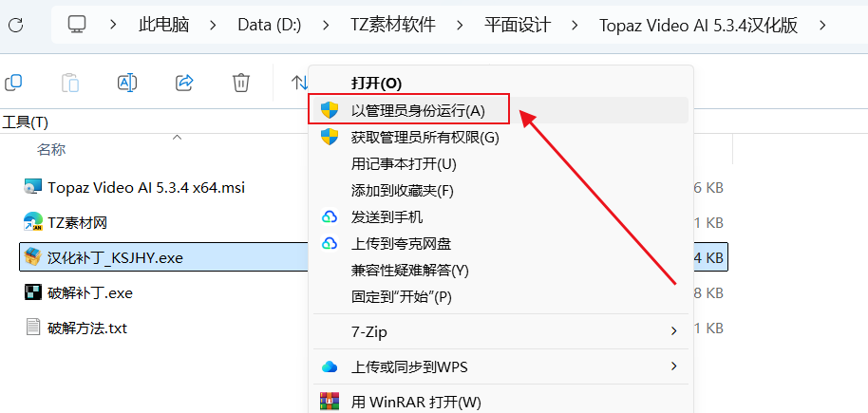The height and width of the screenshot is (413, 868).
Task: Expand the chevron after Topaz Video AI 5.3.4汉化版
Action: point(822,25)
